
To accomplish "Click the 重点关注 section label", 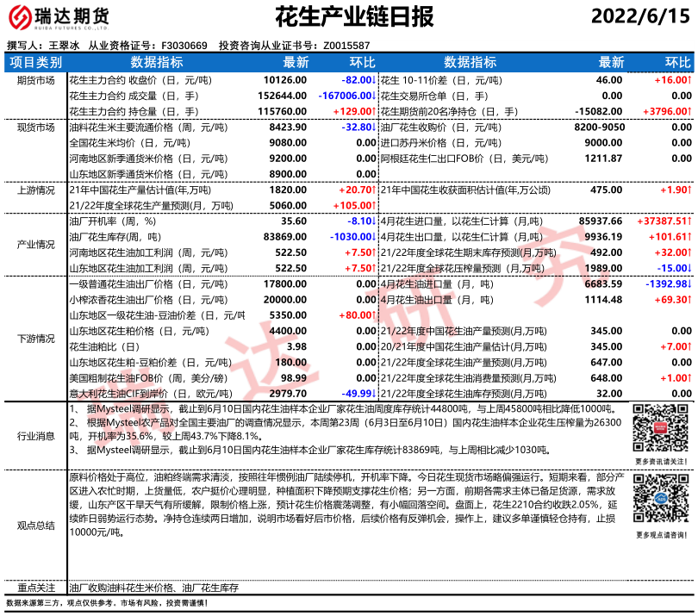I will [35, 588].
